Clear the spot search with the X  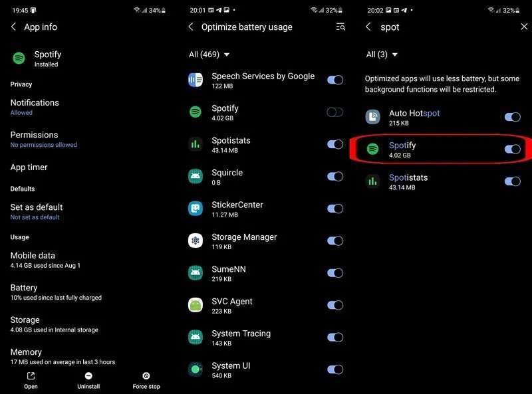point(523,27)
